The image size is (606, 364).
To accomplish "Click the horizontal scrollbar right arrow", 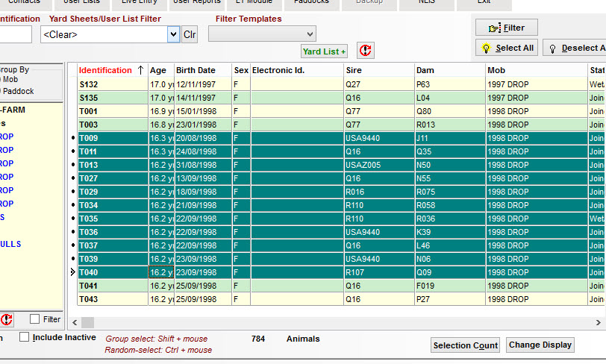I will pos(599,322).
